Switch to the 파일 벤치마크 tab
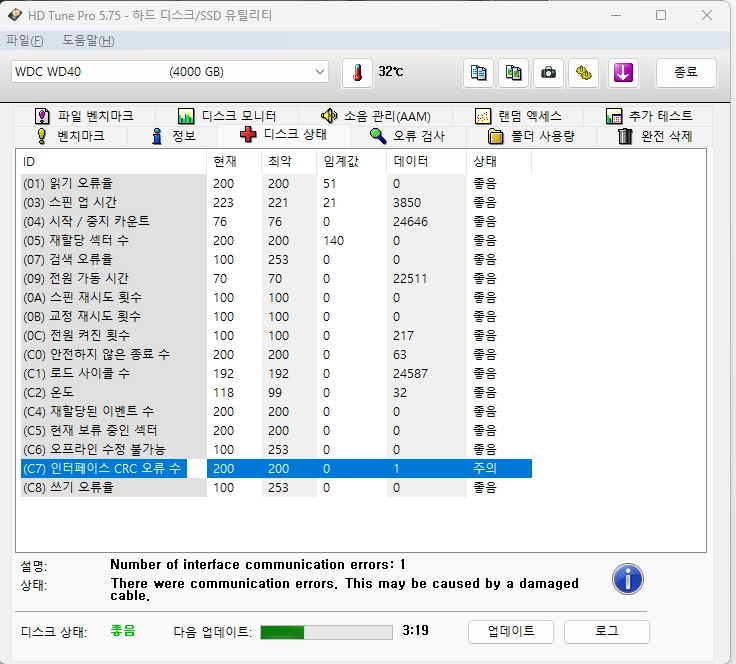This screenshot has height=664, width=736. [x=84, y=115]
